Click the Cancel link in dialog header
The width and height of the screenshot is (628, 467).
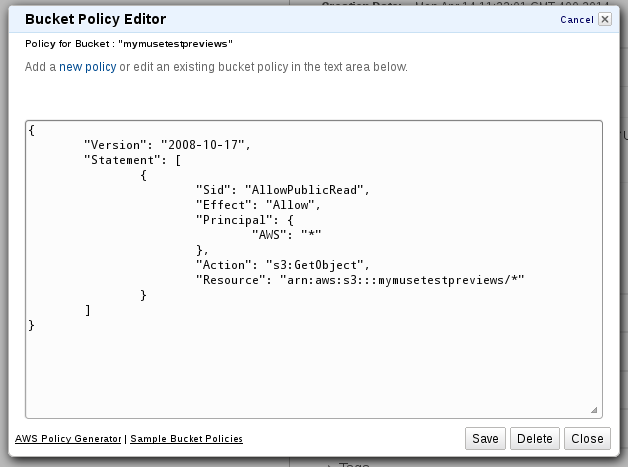[577, 20]
